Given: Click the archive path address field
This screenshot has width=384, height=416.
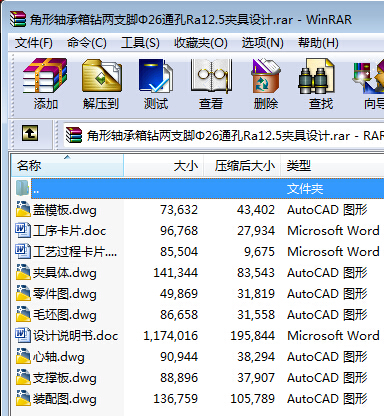Looking at the screenshot, I should coord(223,135).
